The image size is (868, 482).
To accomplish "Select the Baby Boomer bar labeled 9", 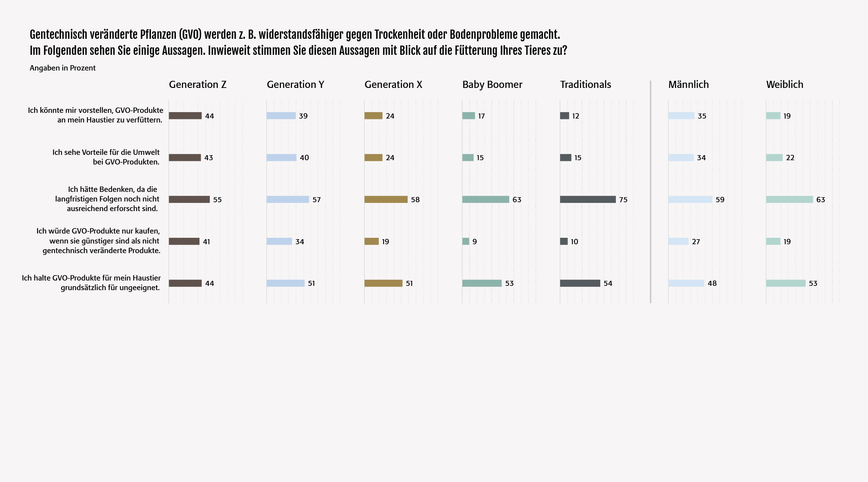I will pos(466,241).
